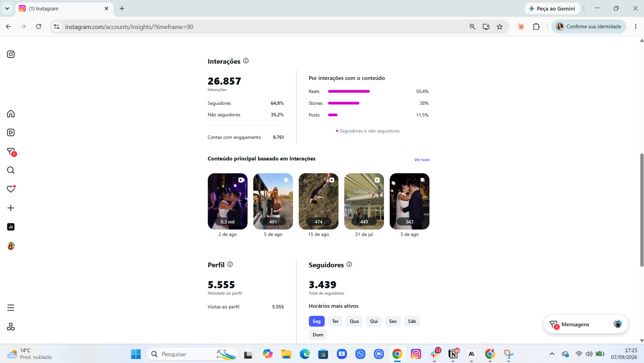Open the 8,3 mil reel thumbnail
This screenshot has width=644, height=363.
pos(227,201)
